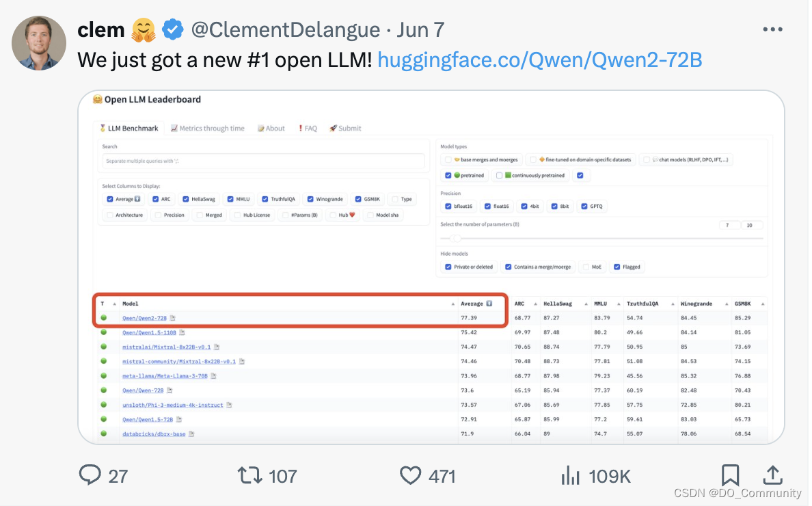The width and height of the screenshot is (812, 506).
Task: Enable the Architecture column checkbox
Action: point(110,215)
